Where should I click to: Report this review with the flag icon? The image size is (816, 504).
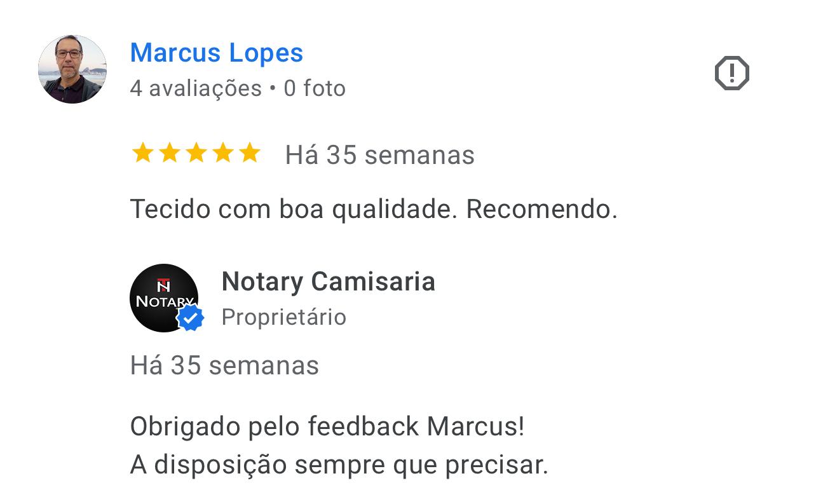732,73
